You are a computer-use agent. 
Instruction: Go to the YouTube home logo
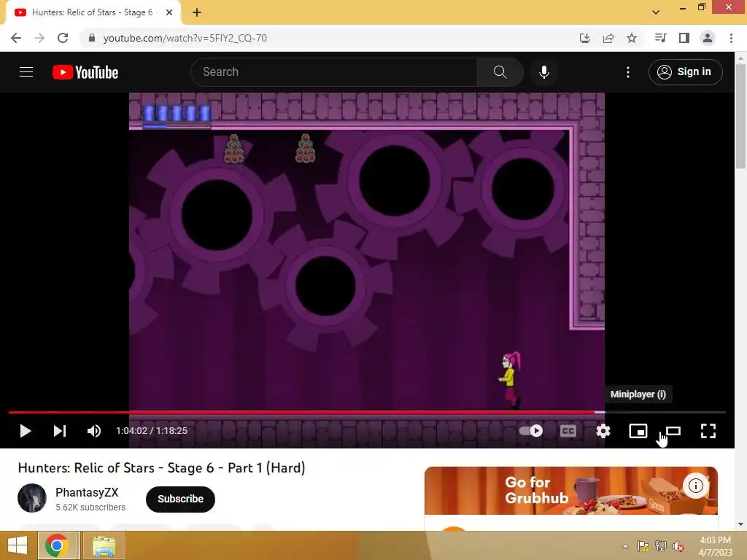click(85, 72)
